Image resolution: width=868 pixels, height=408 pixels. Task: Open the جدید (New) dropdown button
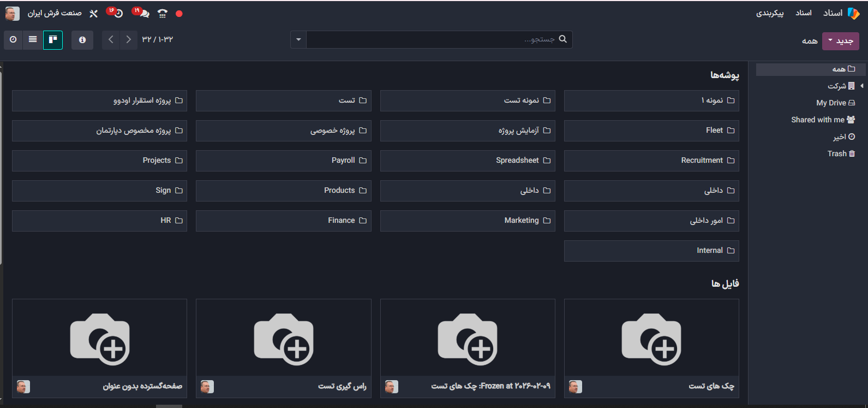[840, 41]
